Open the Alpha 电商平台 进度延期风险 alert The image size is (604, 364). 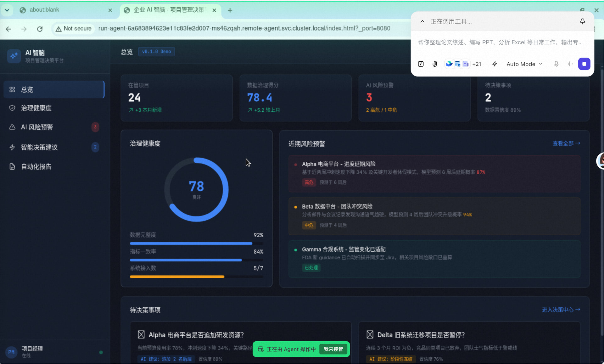click(x=434, y=173)
